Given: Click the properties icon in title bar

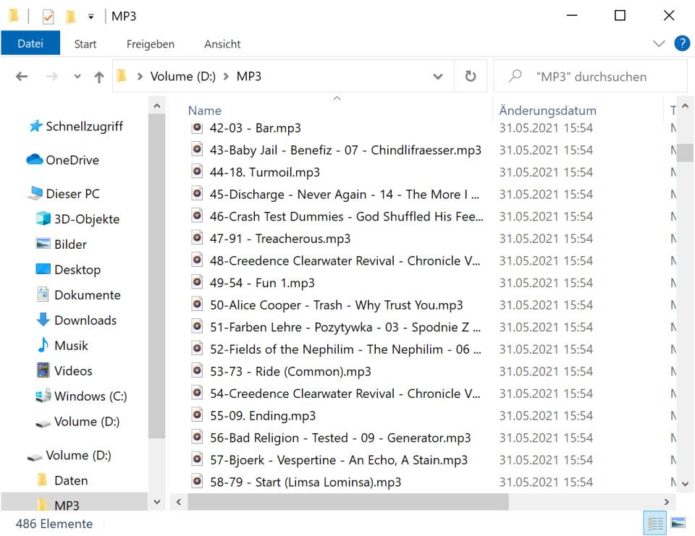Looking at the screenshot, I should point(48,16).
